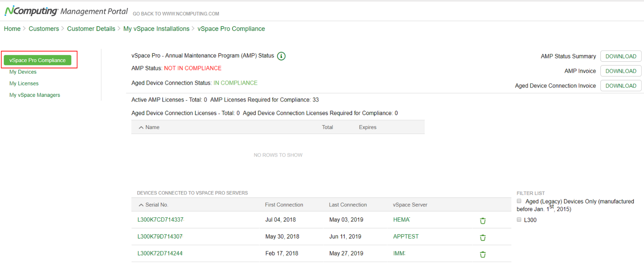The image size is (644, 263).
Task: Click last connection date Jun 11, 2019
Action: [345, 237]
